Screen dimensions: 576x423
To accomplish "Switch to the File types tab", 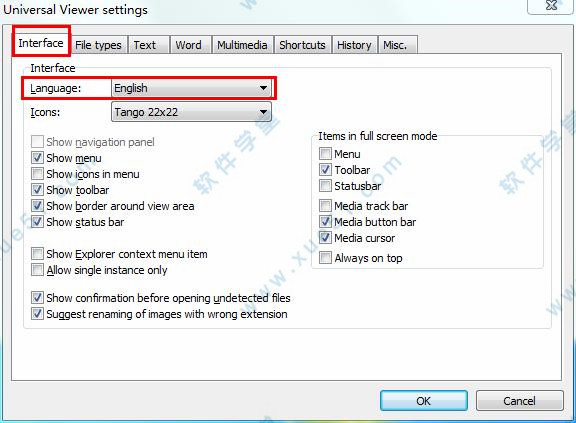I will pos(98,45).
